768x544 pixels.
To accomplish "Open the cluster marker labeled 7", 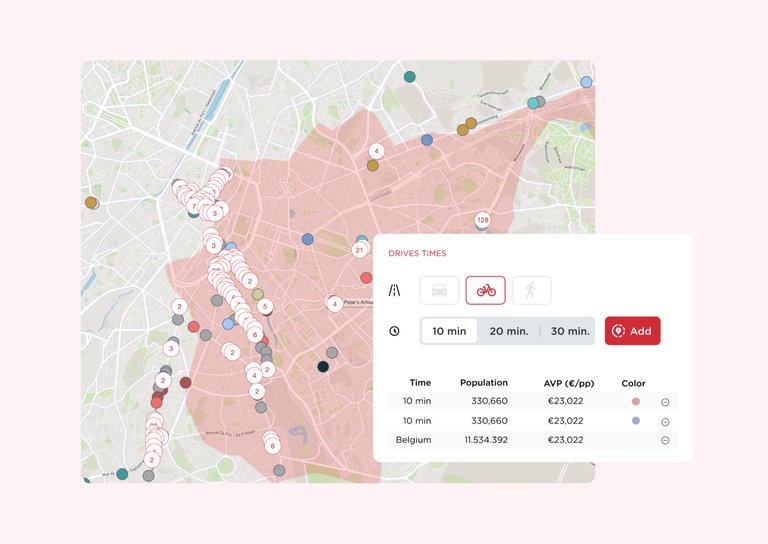I will click(194, 206).
